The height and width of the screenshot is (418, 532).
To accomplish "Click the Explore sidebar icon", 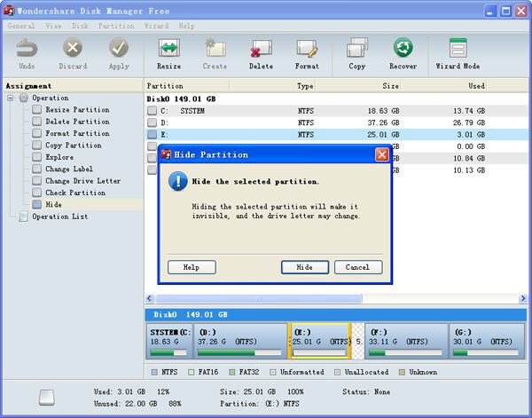I will 36,157.
